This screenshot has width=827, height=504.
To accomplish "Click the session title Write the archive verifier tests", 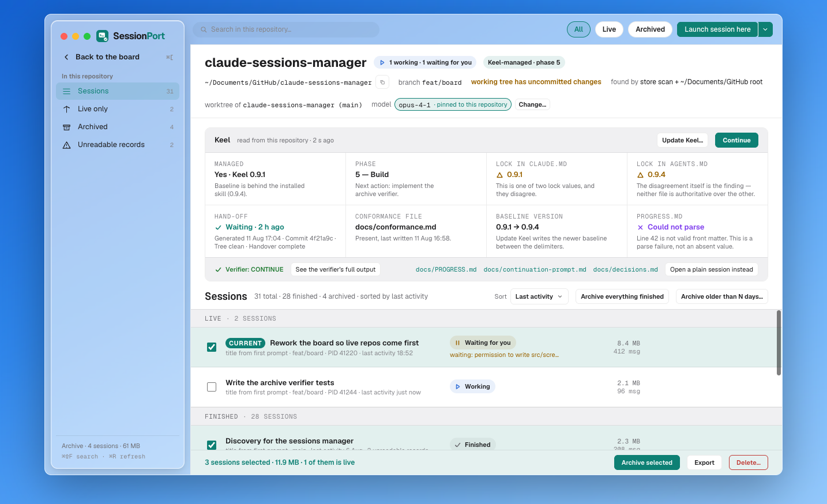I will (280, 382).
